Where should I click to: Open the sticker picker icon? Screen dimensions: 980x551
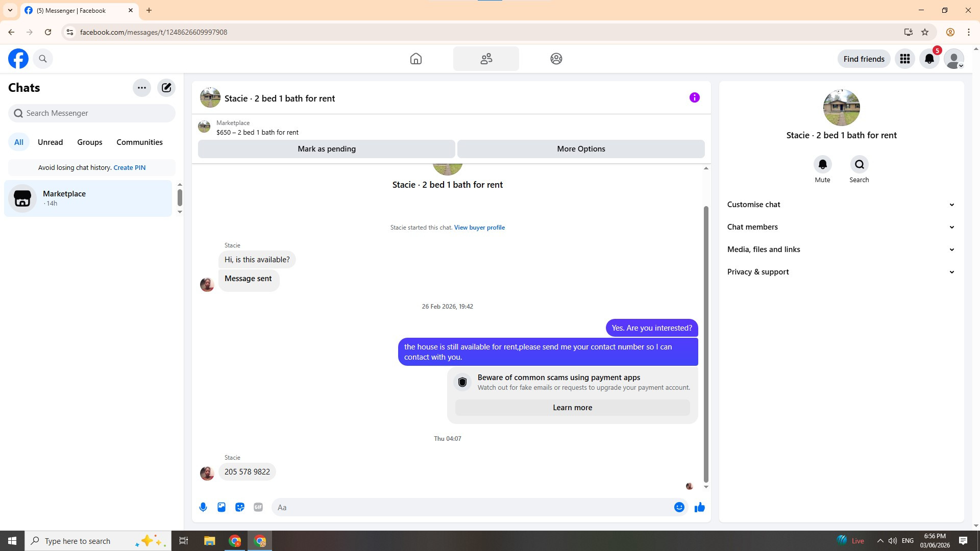(x=240, y=507)
